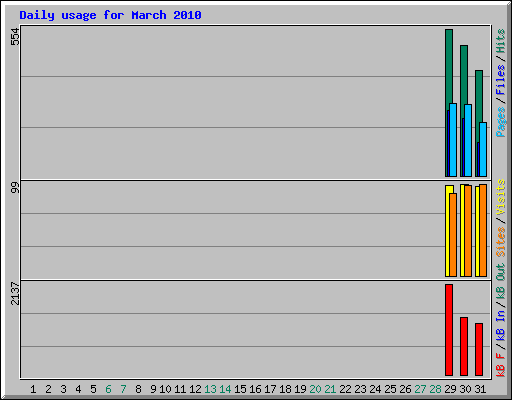The width and height of the screenshot is (512, 400).
Task: Click day 27 on the x-axis
Action: 420,389
